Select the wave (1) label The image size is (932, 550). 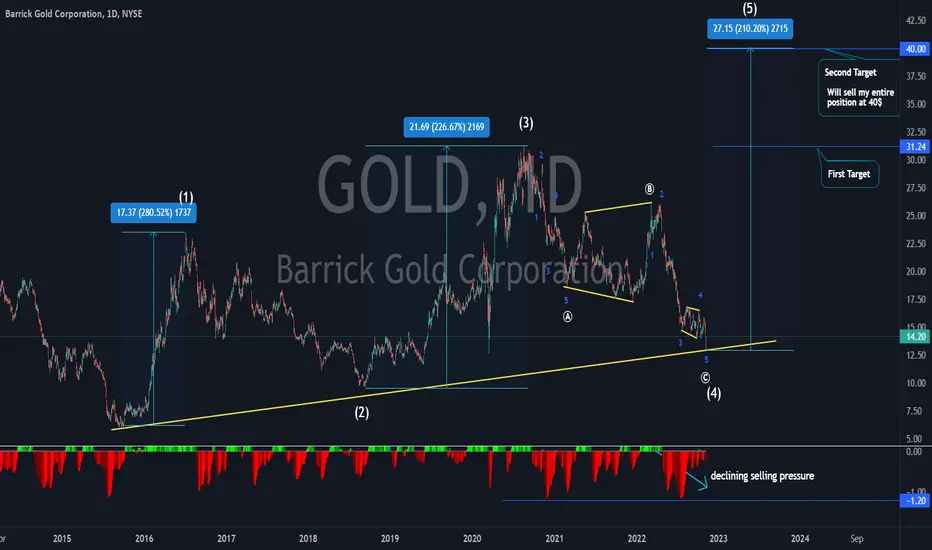tap(186, 197)
